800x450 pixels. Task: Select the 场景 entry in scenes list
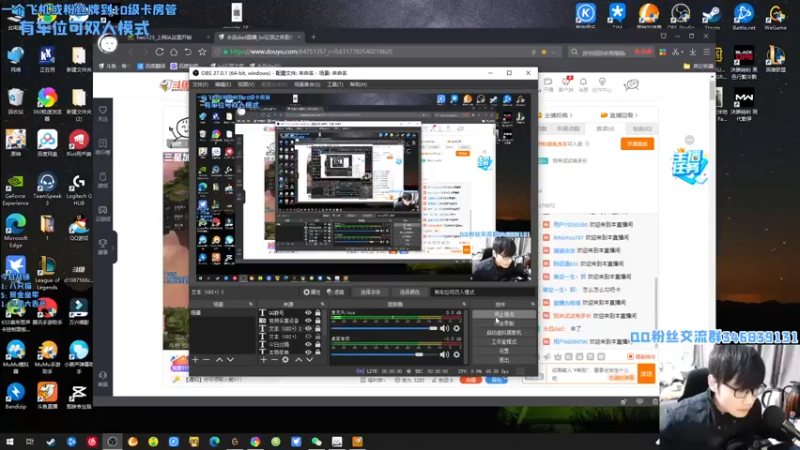[x=222, y=313]
